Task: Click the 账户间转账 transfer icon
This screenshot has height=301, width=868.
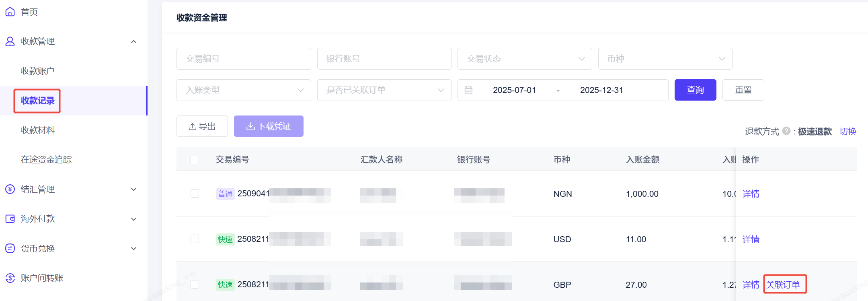Action: [x=10, y=278]
